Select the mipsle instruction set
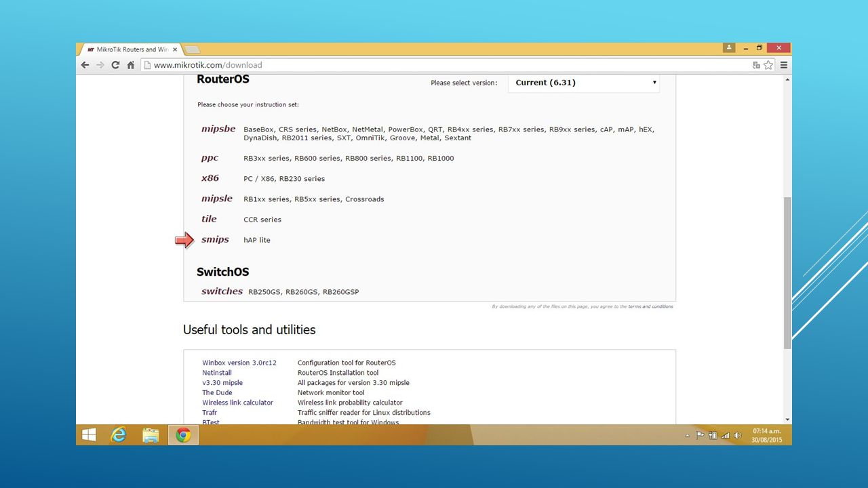Viewport: 868px width, 488px height. [x=217, y=199]
